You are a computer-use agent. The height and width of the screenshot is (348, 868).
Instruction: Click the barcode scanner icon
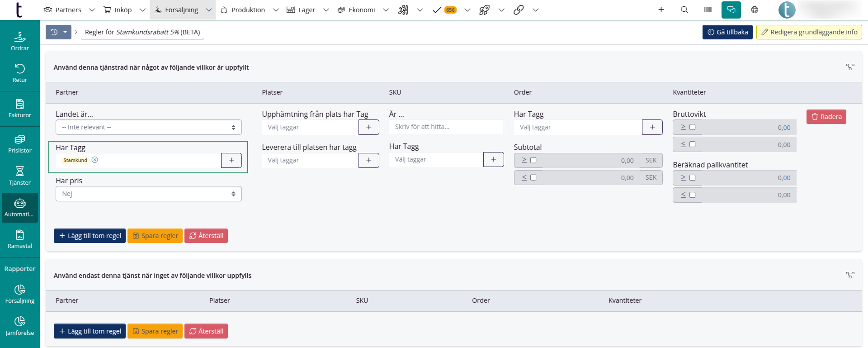tap(708, 10)
